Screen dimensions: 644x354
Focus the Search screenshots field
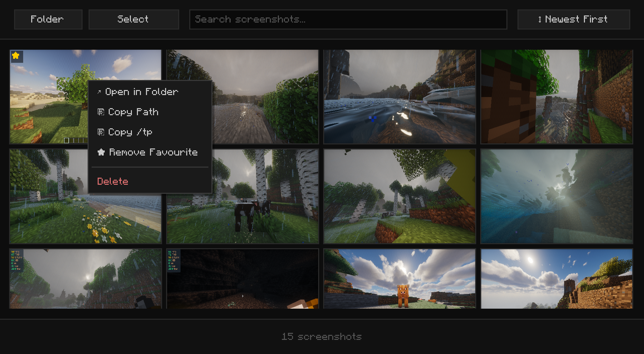348,19
